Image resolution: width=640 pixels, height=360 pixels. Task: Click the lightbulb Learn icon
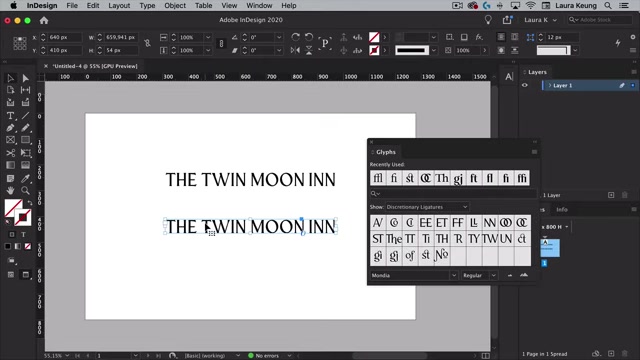pos(488,20)
